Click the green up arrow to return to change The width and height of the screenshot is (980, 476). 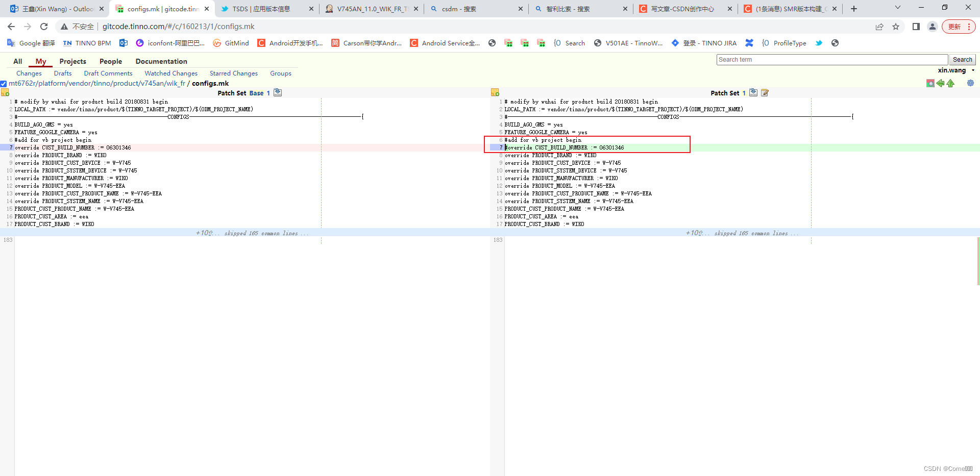point(950,83)
